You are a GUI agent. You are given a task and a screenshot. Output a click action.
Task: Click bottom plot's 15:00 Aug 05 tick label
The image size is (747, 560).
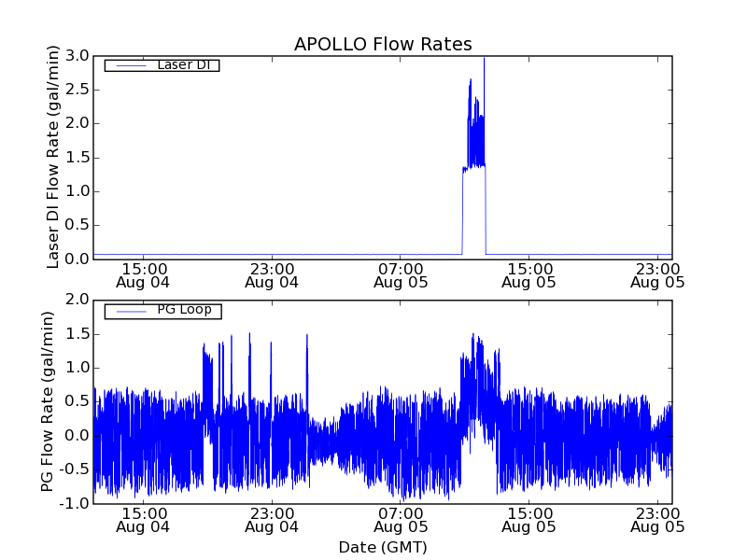(x=529, y=520)
